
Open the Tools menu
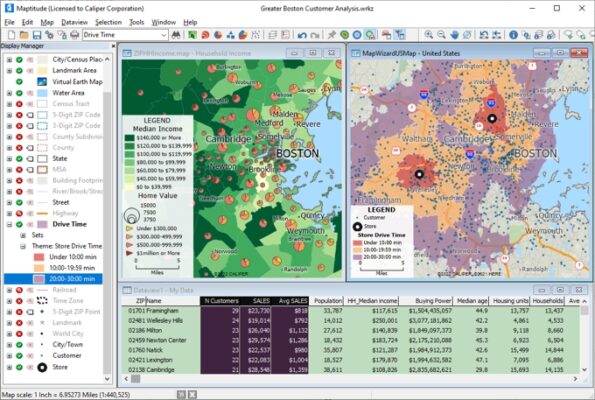137,22
